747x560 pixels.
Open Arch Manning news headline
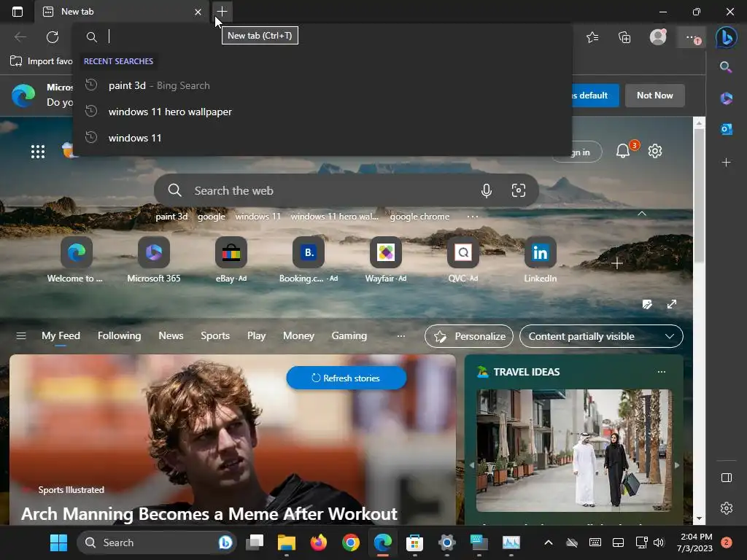(x=209, y=514)
